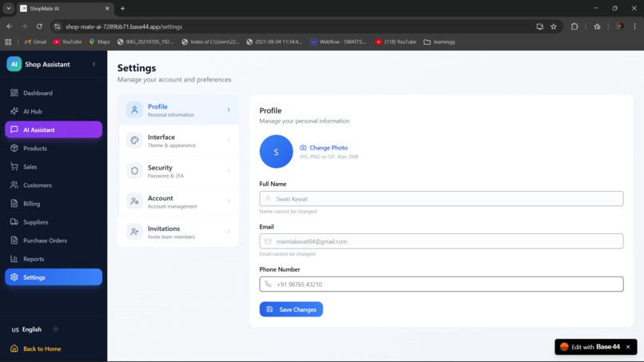Screen dimensions: 644x362
Task: Open Dashboard in the sidebar
Action: pos(54,93)
